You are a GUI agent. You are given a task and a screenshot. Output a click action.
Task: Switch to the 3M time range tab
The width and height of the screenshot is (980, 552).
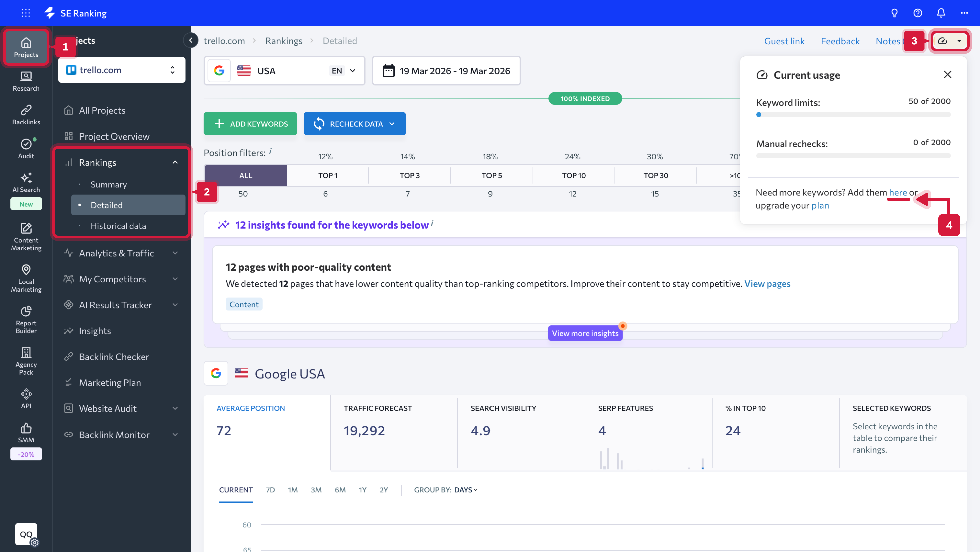click(x=316, y=490)
